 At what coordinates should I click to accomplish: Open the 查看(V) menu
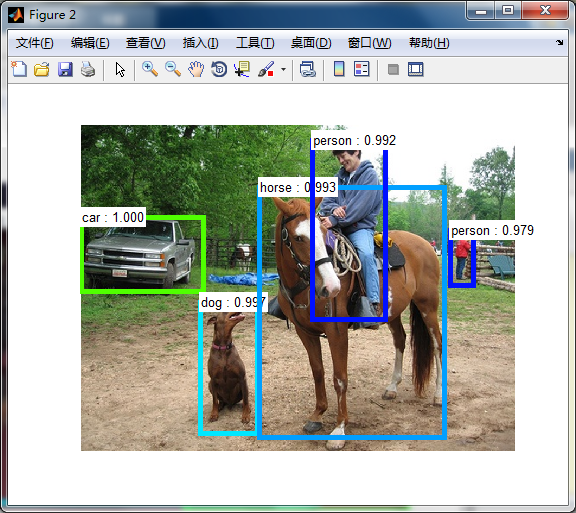click(x=145, y=43)
